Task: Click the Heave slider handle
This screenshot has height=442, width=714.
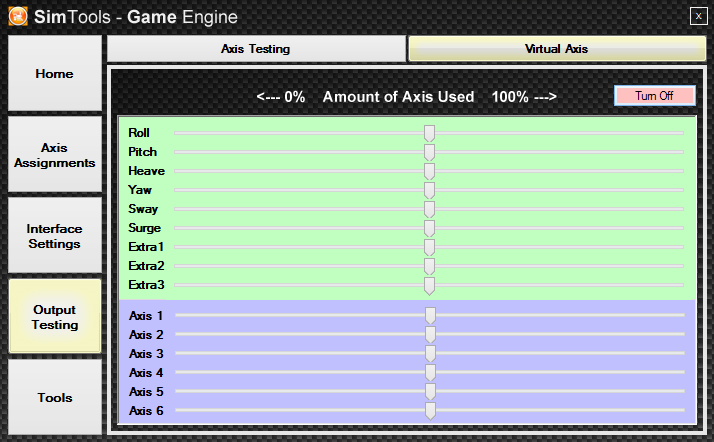Action: [x=429, y=171]
